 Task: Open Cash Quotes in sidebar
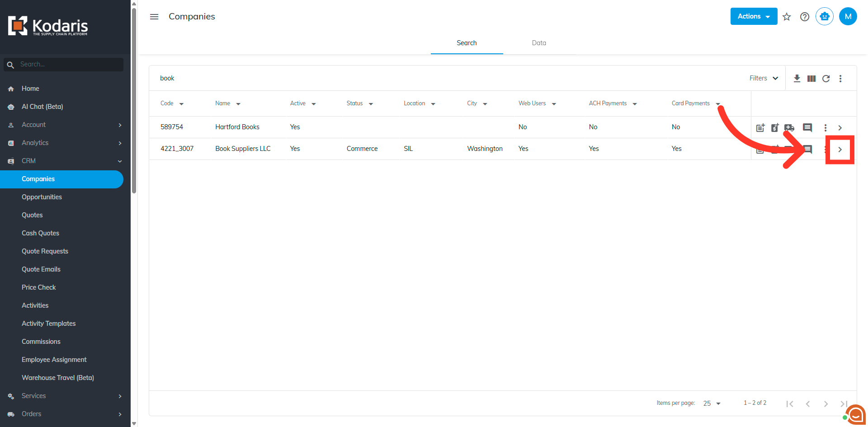40,233
